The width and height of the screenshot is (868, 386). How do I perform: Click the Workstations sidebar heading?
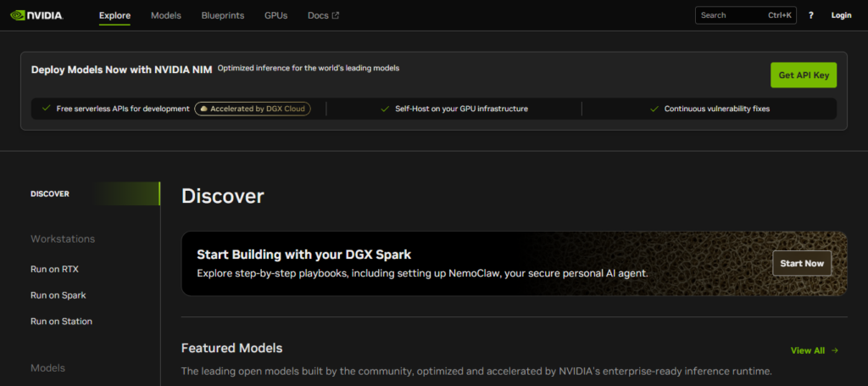click(63, 238)
